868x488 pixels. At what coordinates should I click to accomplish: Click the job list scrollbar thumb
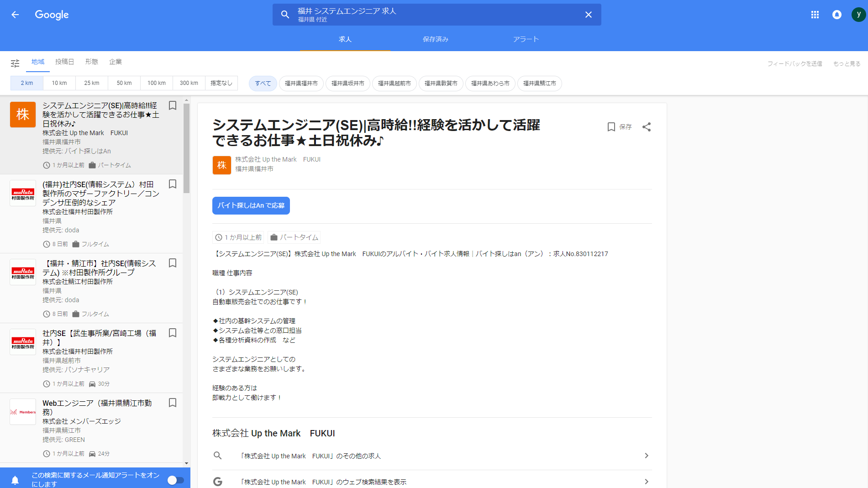click(186, 148)
